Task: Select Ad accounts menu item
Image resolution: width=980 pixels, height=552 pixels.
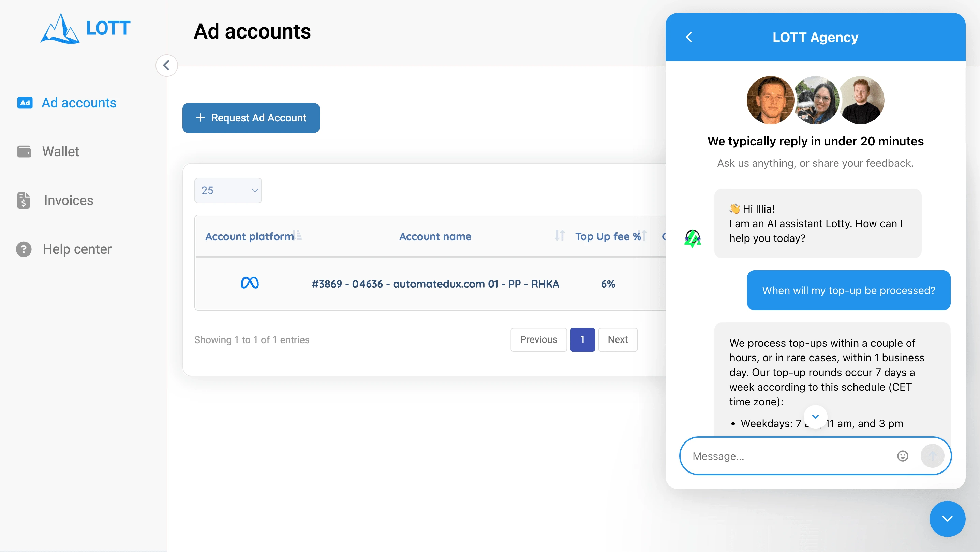Action: [x=79, y=102]
